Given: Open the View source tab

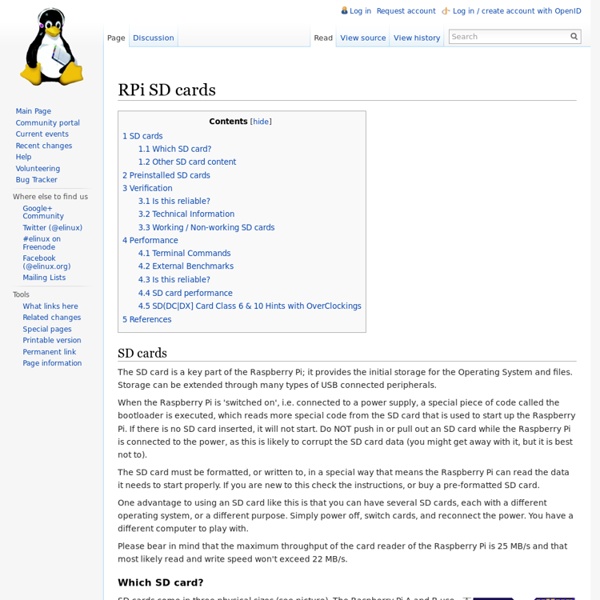Looking at the screenshot, I should tap(363, 38).
